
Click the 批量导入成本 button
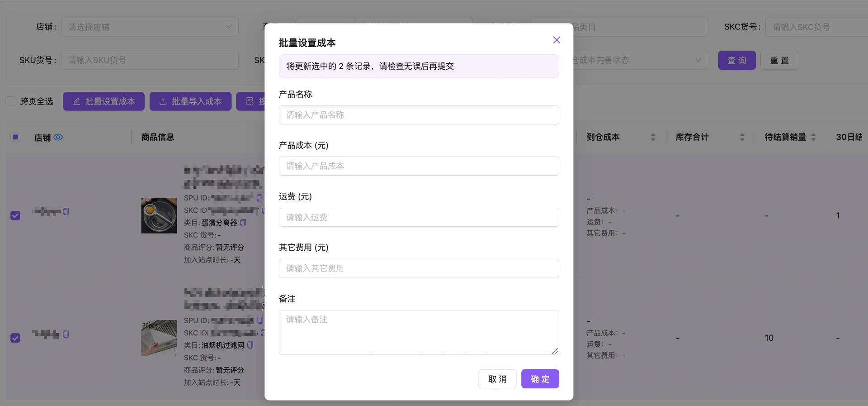[x=190, y=101]
